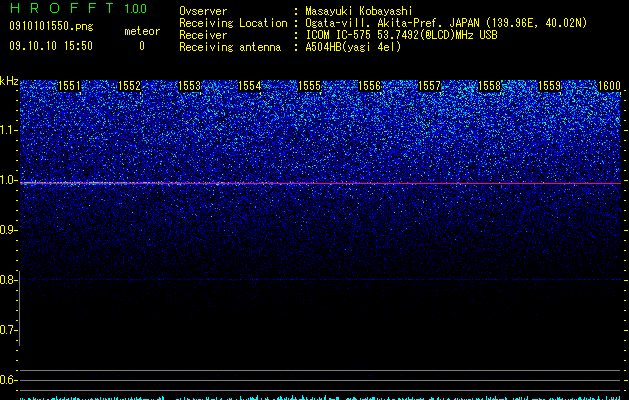Click the meteor count label
Screen dimensions: 629x400
pyautogui.click(x=142, y=31)
